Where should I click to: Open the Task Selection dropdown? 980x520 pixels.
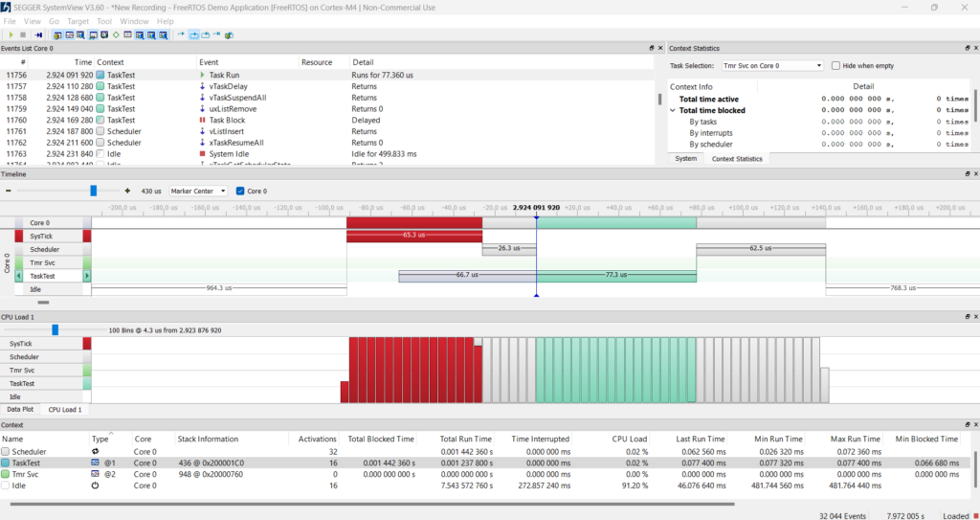772,66
